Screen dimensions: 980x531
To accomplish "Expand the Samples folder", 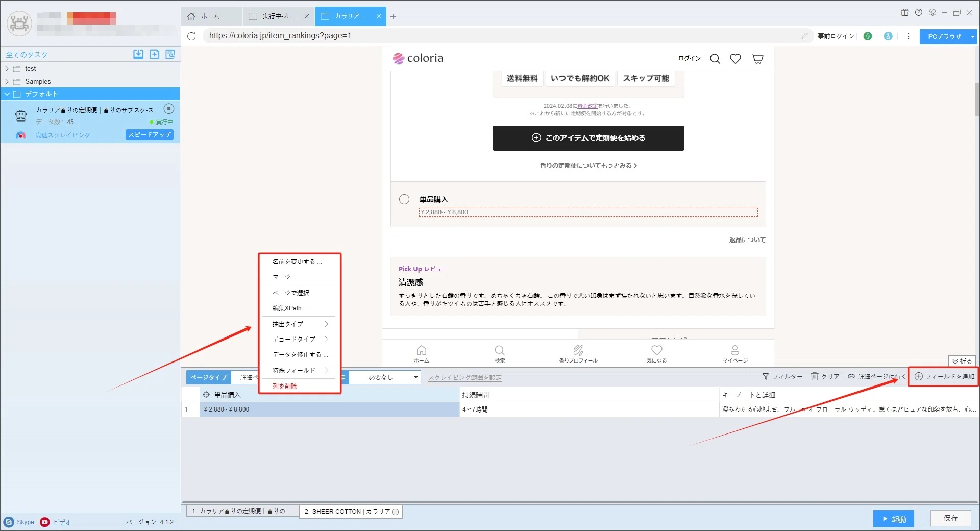I will click(7, 81).
